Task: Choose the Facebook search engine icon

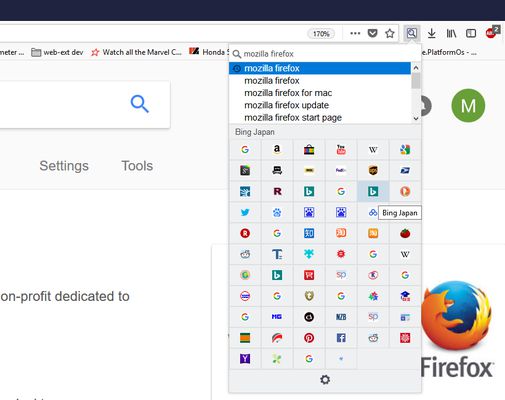Action: tap(341, 338)
